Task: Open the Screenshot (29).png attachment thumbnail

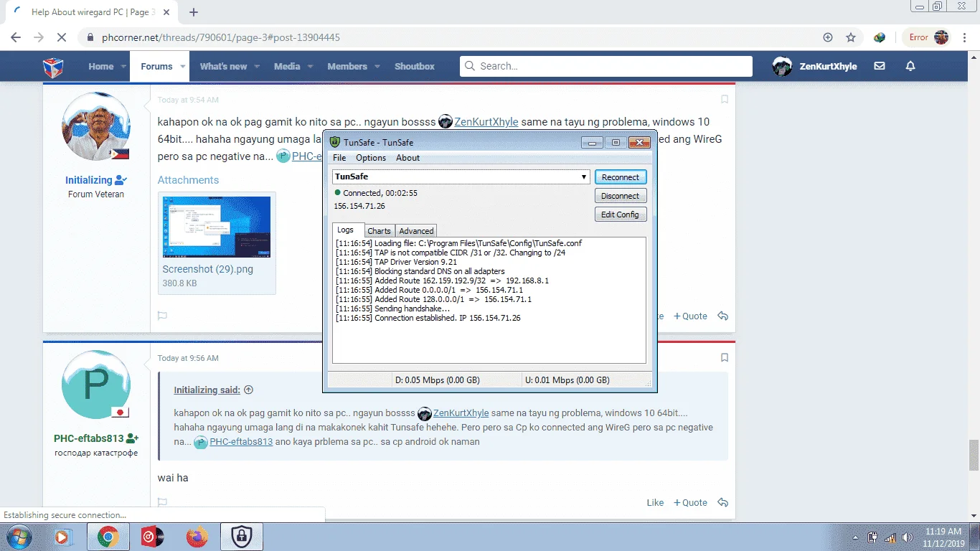Action: tap(217, 227)
